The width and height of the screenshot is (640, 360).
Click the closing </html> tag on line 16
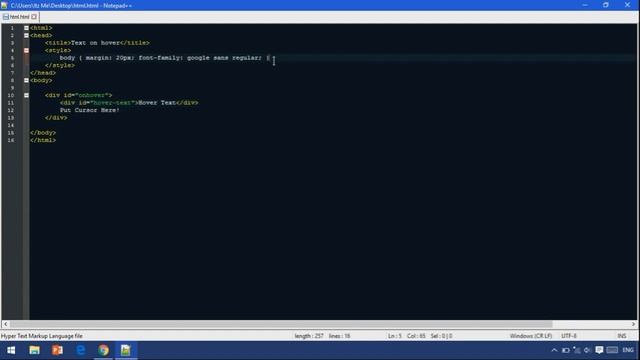[x=43, y=140]
